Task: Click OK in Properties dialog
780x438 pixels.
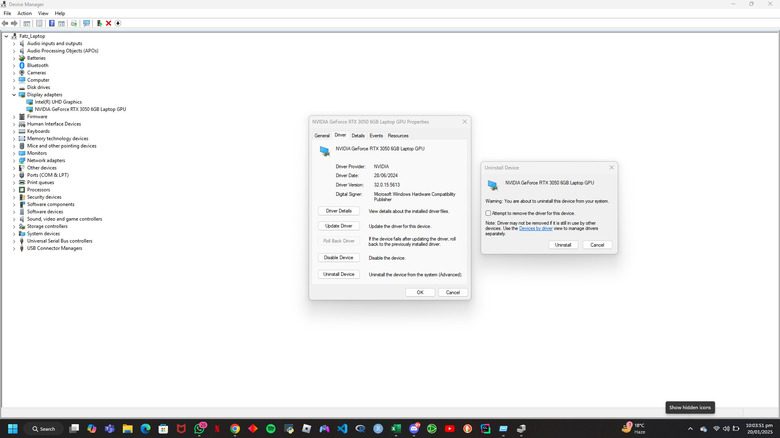Action: 420,292
